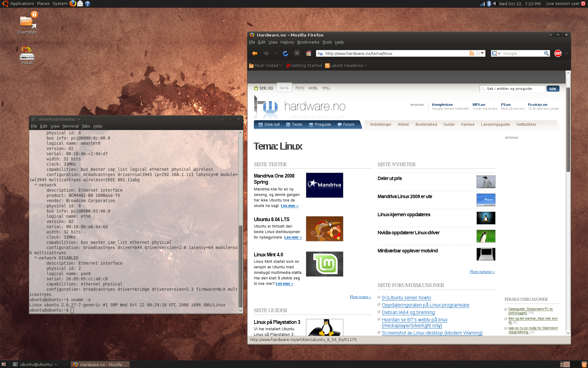Click the RSS feed icon in address bar

(x=472, y=53)
